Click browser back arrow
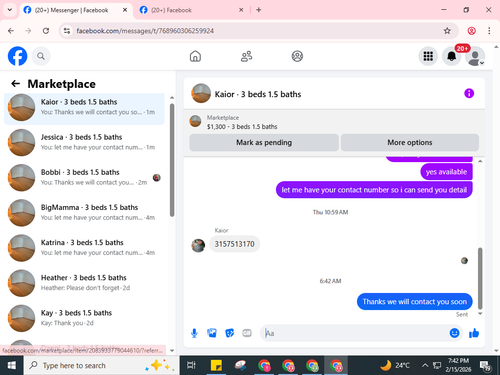Viewport: 500px width, 375px height. pos(11,31)
